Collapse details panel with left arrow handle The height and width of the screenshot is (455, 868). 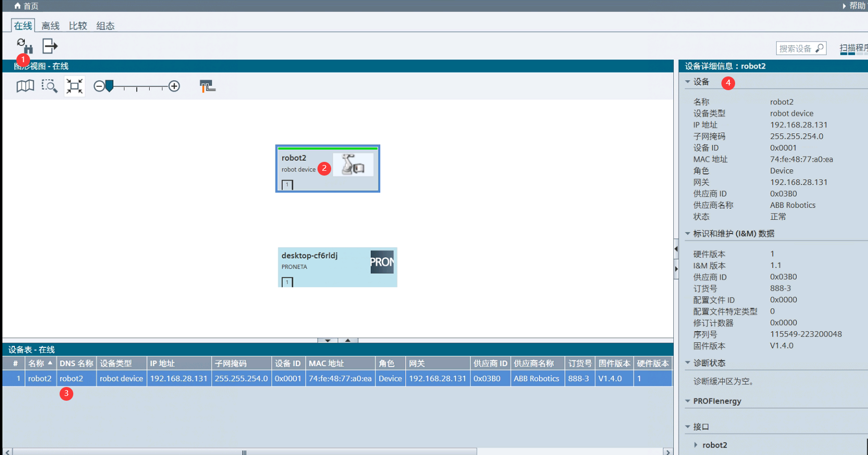click(676, 249)
